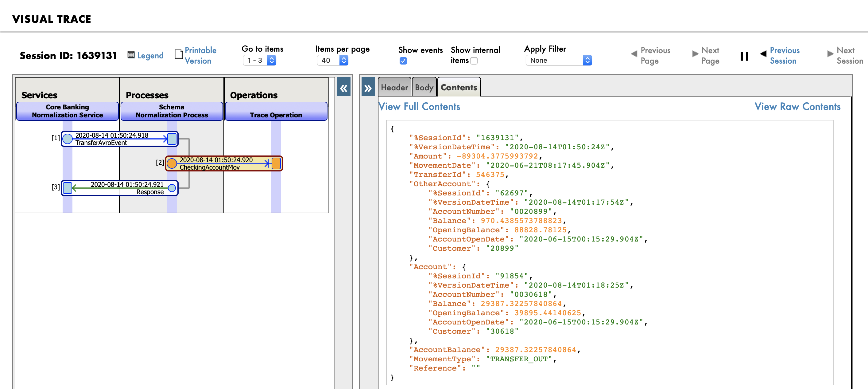868x389 pixels.
Task: Click the Core Banking Normalization Service header
Action: point(68,111)
